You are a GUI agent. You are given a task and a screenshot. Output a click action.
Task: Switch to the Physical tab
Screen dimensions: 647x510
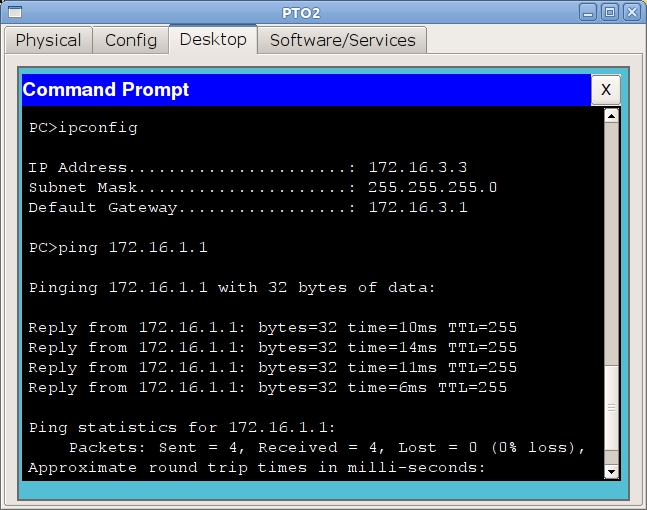coord(49,40)
